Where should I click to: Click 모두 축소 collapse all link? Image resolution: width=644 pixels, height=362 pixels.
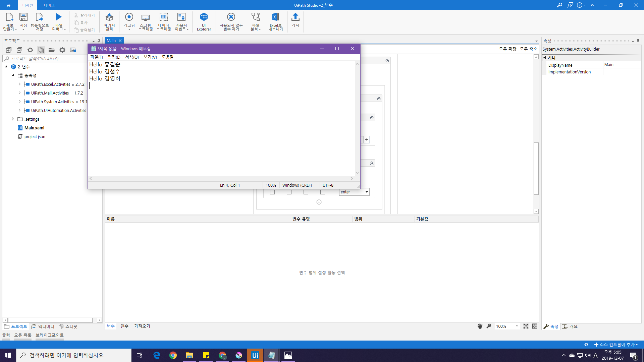[x=528, y=49]
